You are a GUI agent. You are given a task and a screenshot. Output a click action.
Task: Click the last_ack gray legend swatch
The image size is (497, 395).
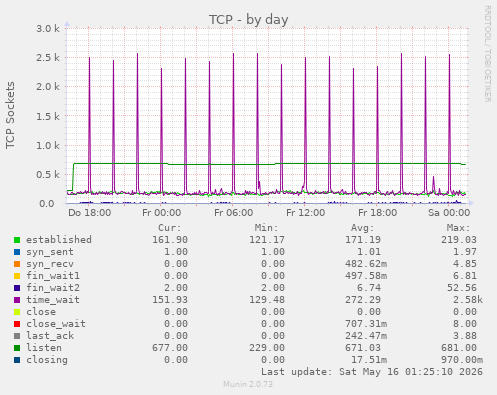(x=17, y=336)
